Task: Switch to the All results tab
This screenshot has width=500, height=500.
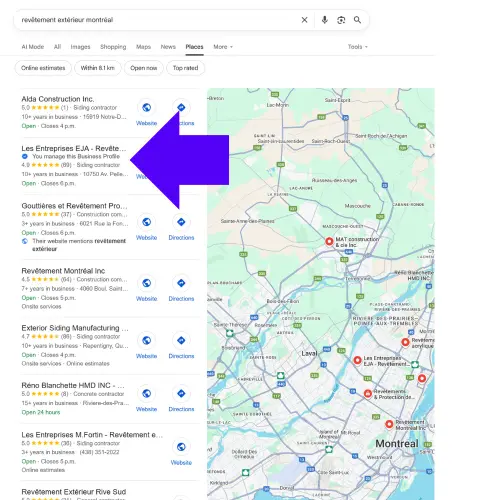Action: pos(57,47)
